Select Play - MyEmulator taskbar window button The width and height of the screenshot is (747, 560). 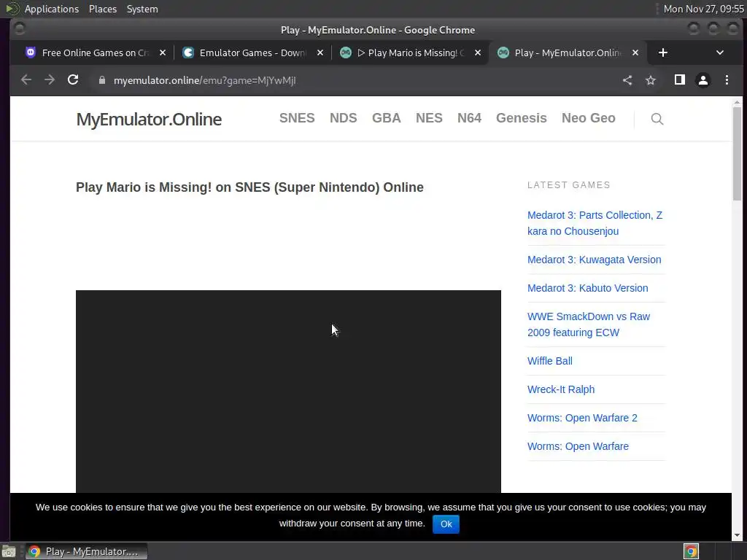pyautogui.click(x=86, y=551)
